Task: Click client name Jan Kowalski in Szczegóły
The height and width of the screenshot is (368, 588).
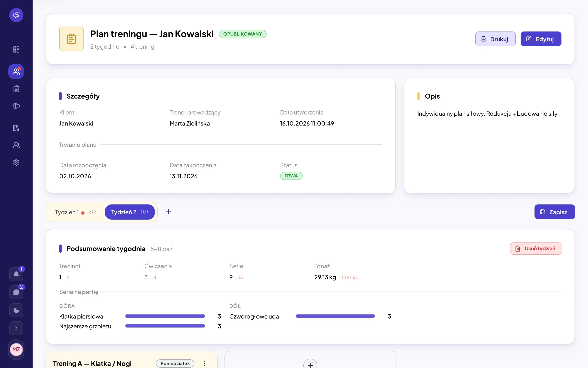Action: pos(76,123)
